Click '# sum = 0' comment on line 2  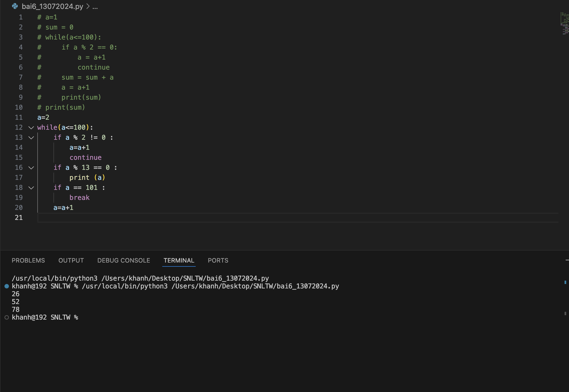coord(55,27)
